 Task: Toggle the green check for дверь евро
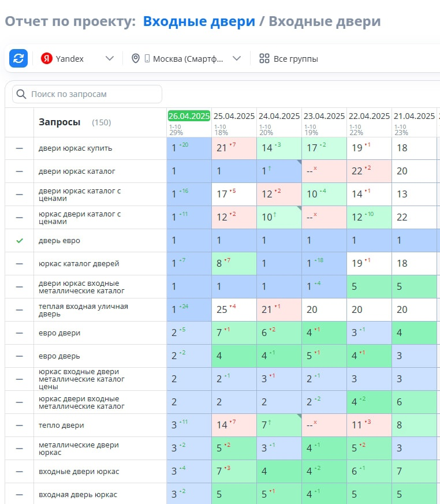click(20, 240)
